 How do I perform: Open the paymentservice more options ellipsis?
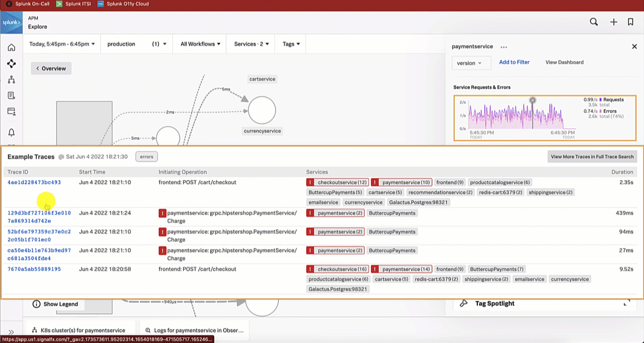tap(503, 47)
